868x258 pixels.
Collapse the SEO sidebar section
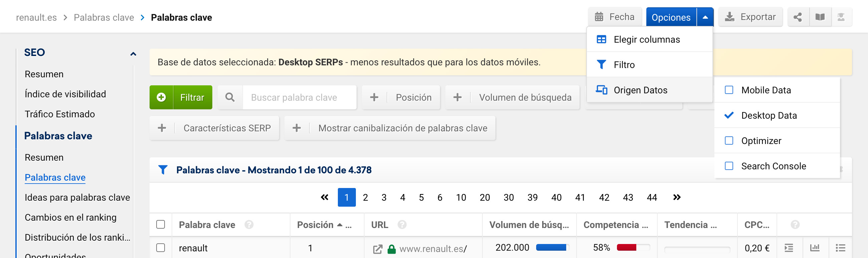[133, 54]
